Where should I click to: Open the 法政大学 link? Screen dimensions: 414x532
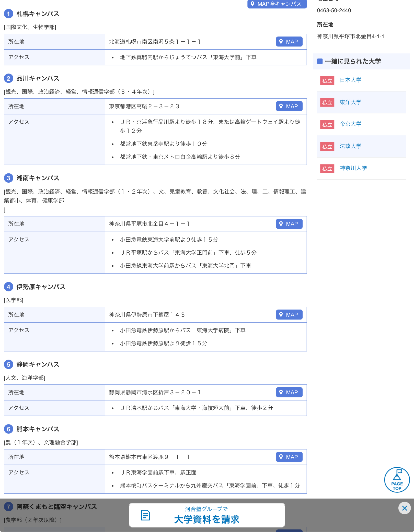(x=350, y=146)
